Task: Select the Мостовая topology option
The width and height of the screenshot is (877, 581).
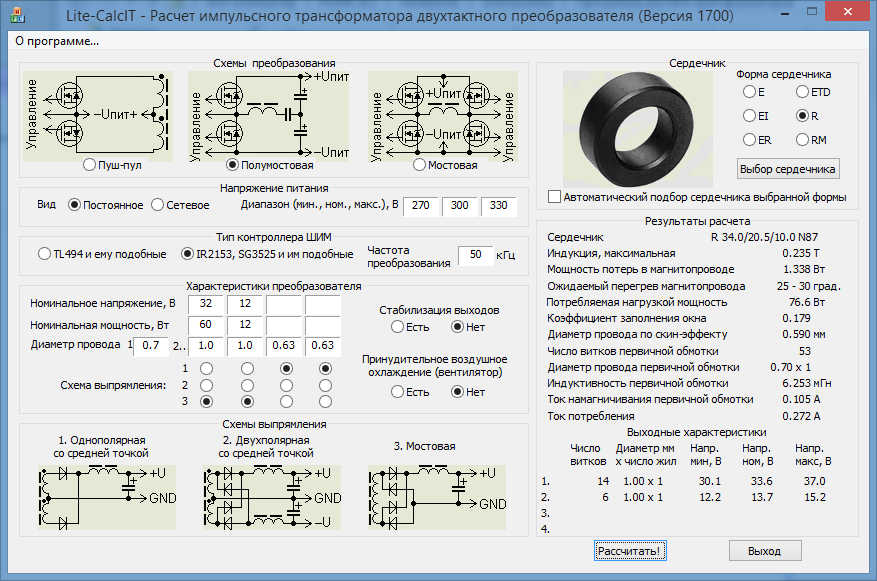Action: [x=420, y=165]
